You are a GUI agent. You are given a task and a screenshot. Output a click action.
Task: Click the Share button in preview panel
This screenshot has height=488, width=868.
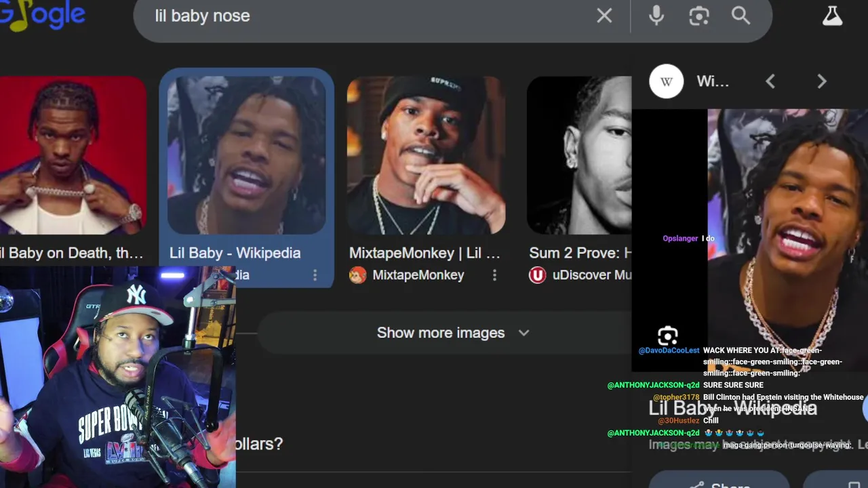click(719, 481)
